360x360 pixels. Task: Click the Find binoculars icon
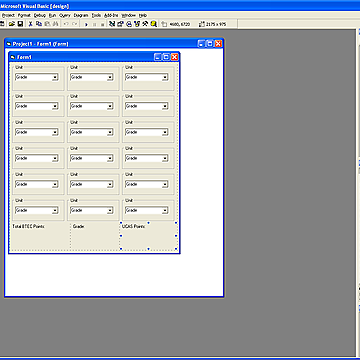tap(55, 24)
